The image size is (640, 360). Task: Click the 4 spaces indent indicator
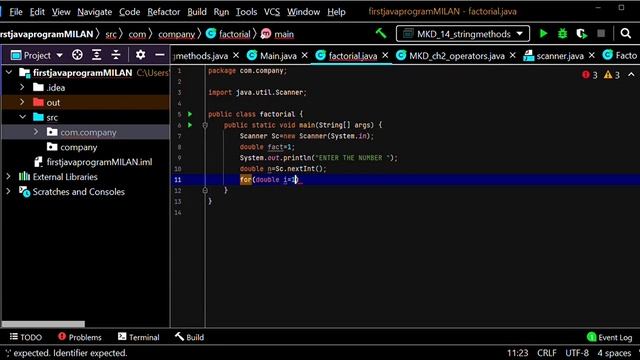pyautogui.click(x=614, y=353)
